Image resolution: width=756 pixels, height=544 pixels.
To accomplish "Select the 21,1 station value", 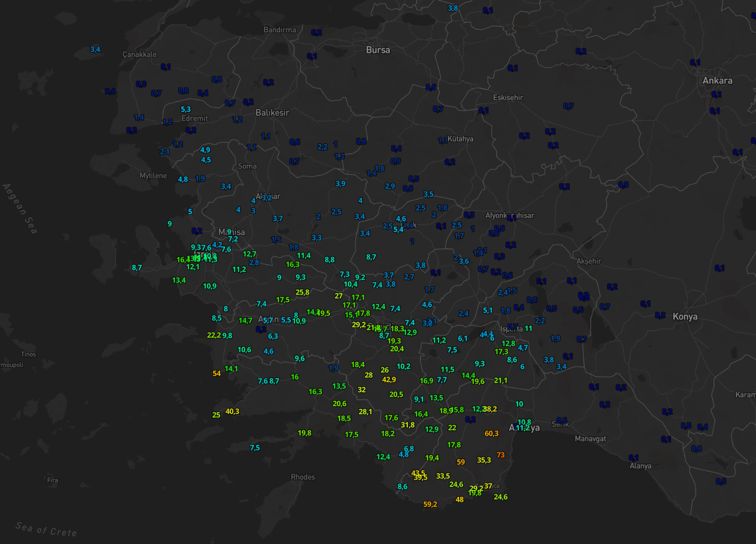I will point(501,381).
